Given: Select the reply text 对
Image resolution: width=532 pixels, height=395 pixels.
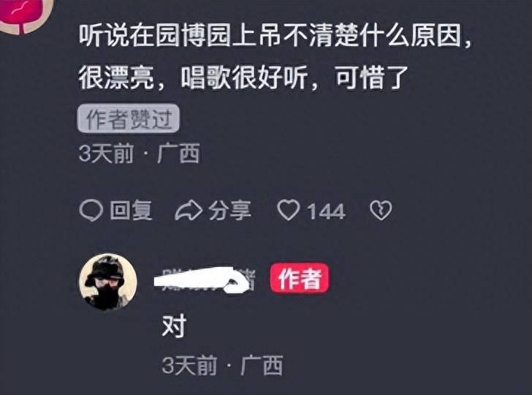Looking at the screenshot, I should pos(174,326).
